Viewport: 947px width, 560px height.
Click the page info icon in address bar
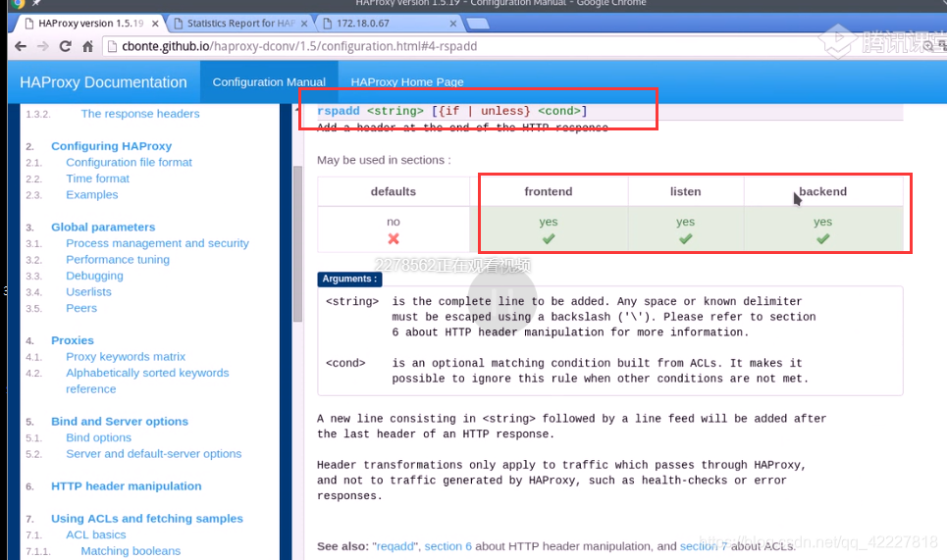tap(112, 46)
